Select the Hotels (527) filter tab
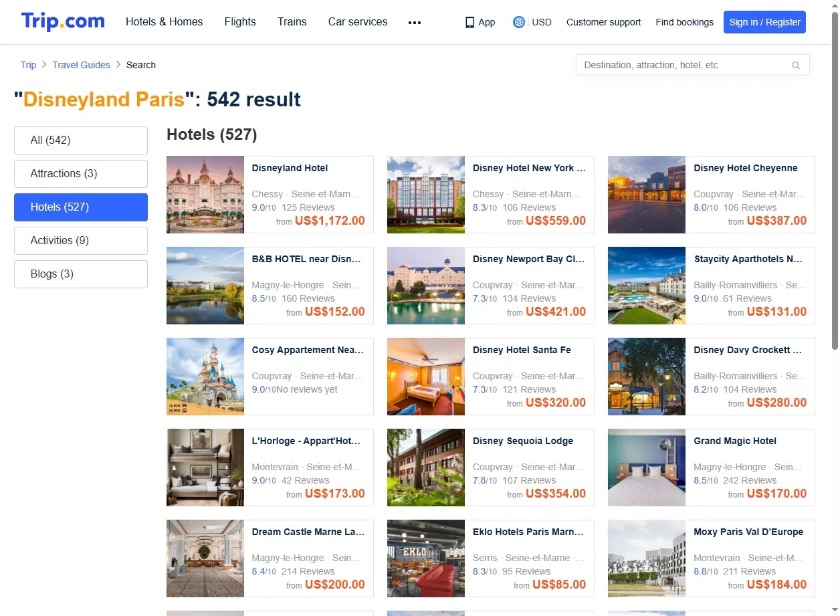The image size is (840, 616). click(81, 207)
